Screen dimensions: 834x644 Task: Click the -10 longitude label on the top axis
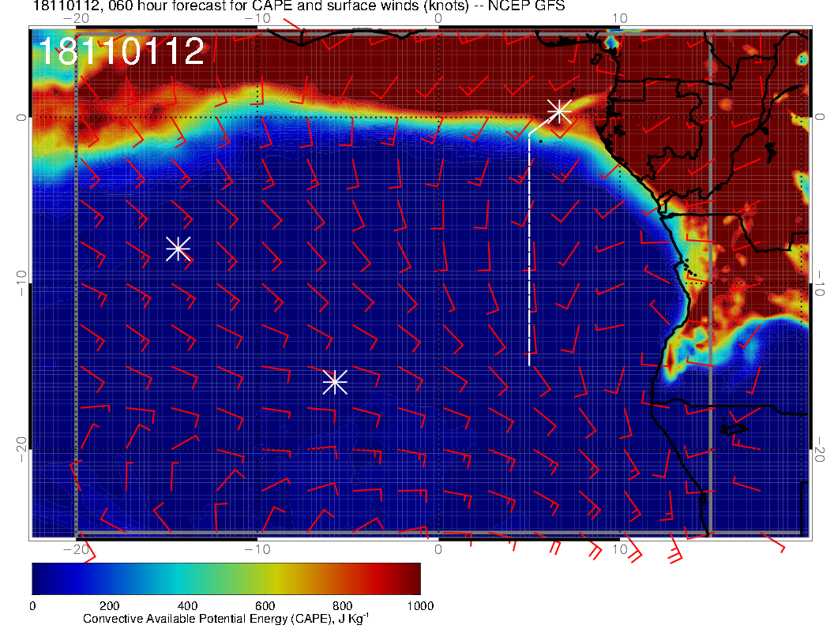257,18
